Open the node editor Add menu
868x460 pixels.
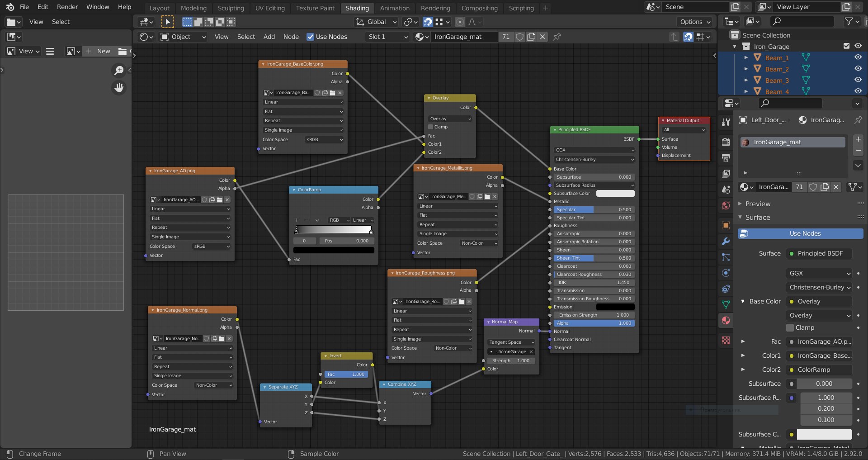coord(269,37)
